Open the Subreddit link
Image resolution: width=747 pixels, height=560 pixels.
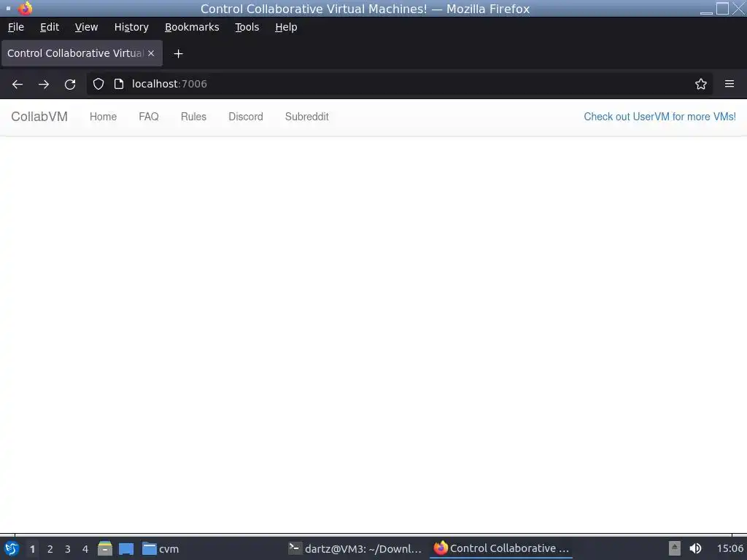[307, 117]
